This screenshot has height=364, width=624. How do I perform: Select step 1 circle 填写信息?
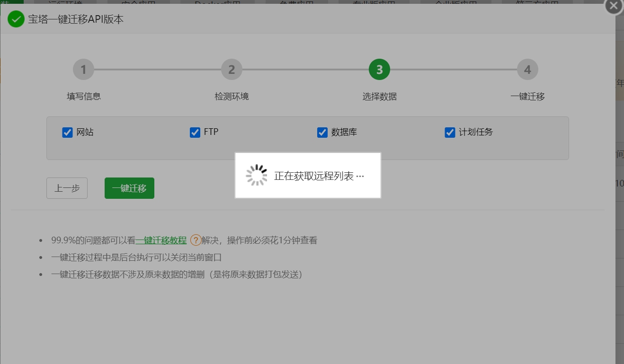click(x=83, y=70)
